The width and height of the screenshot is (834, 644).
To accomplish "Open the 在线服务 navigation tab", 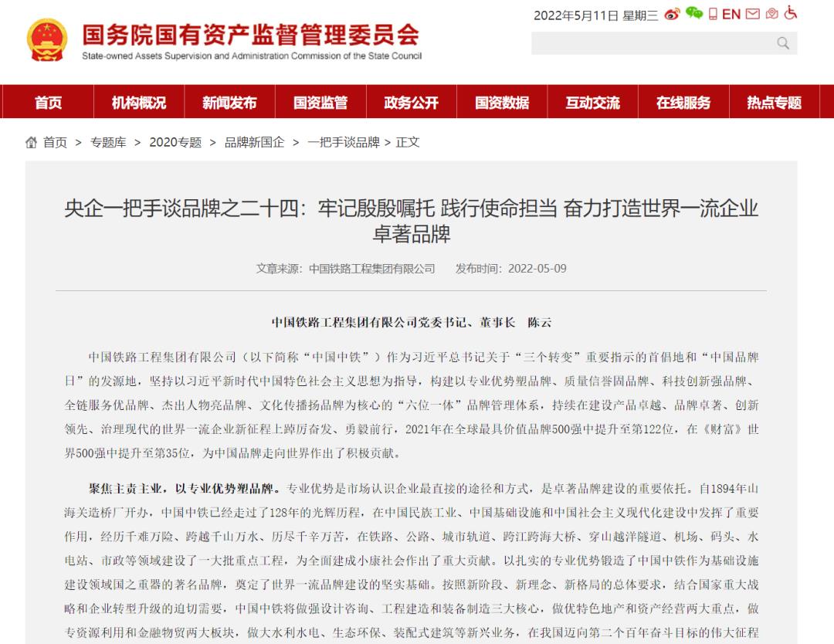I will point(683,102).
